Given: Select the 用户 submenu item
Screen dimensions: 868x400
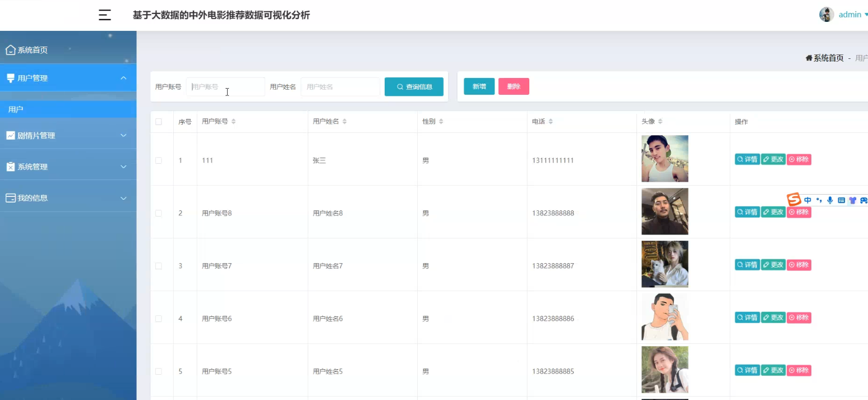Looking at the screenshot, I should point(68,109).
